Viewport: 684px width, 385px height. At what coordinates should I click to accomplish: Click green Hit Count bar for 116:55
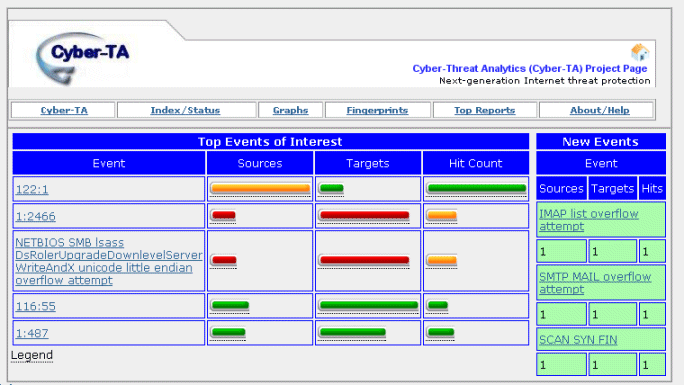(x=438, y=305)
